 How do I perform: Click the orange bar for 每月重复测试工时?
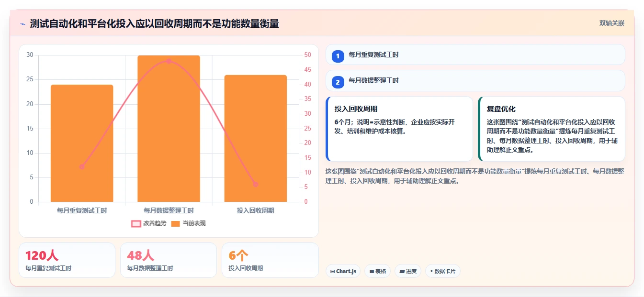point(82,143)
